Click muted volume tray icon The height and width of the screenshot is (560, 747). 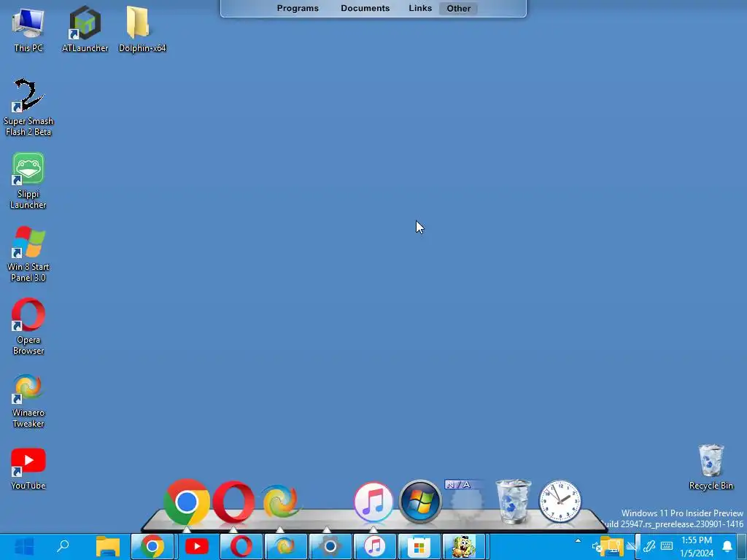(597, 547)
